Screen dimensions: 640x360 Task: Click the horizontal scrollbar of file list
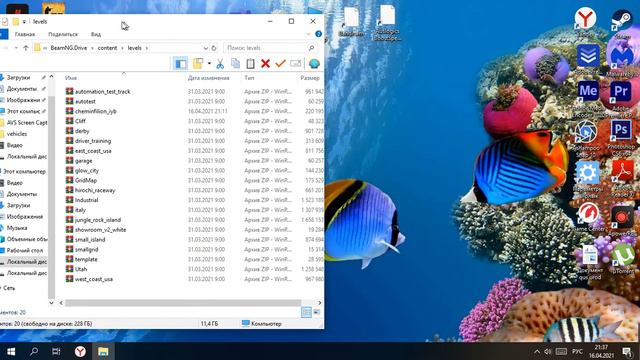pos(183,303)
